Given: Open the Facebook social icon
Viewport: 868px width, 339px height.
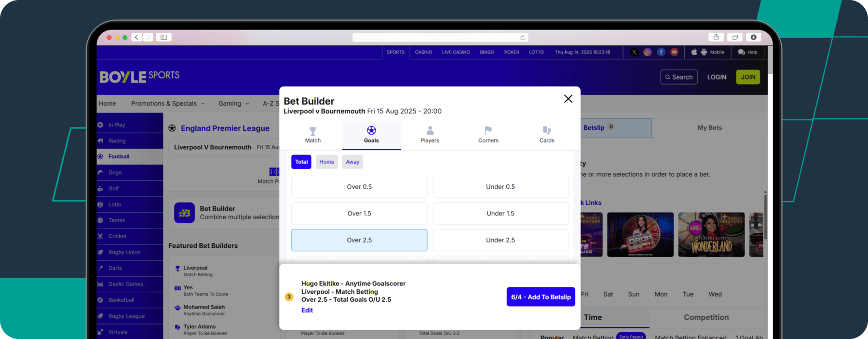Looking at the screenshot, I should pos(661,52).
